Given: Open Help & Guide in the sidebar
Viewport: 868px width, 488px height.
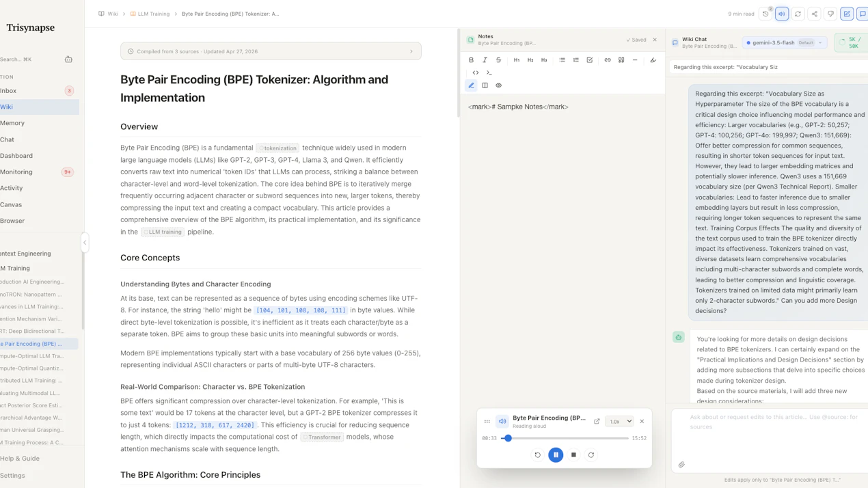Looking at the screenshot, I should click(38, 459).
